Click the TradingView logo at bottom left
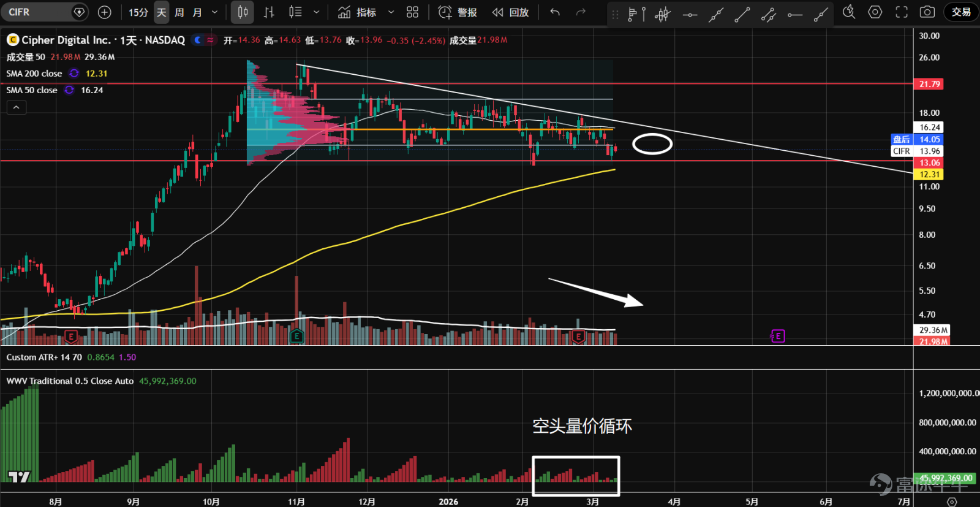 [19, 476]
